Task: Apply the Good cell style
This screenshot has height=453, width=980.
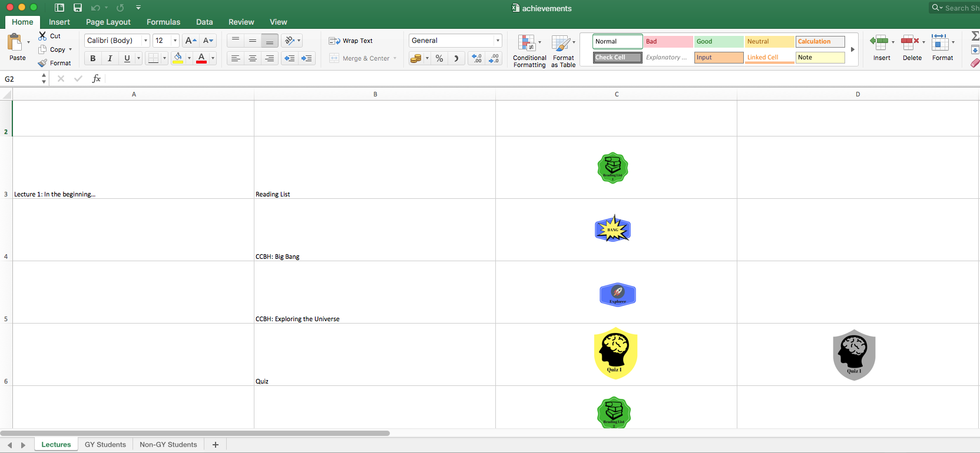Action: click(x=719, y=42)
